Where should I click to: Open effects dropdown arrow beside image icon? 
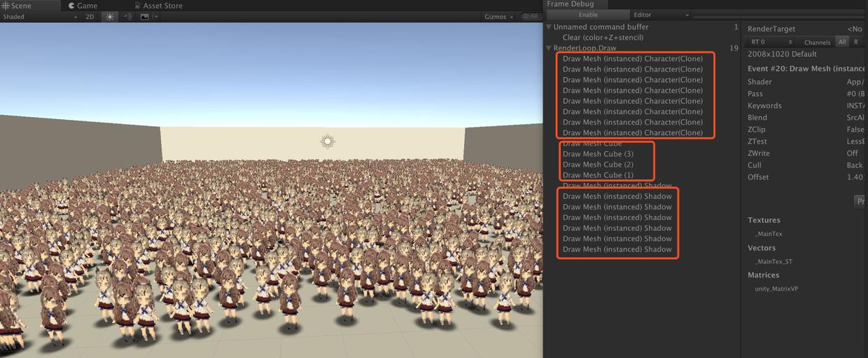155,17
